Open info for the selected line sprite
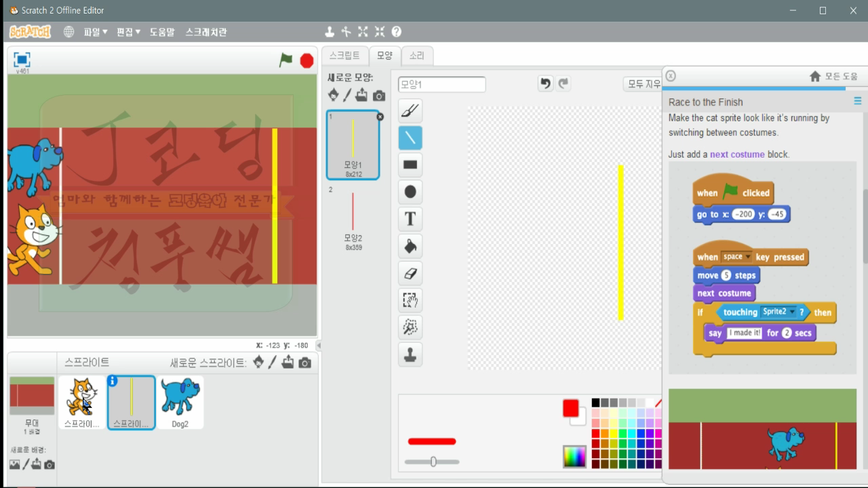 point(113,381)
